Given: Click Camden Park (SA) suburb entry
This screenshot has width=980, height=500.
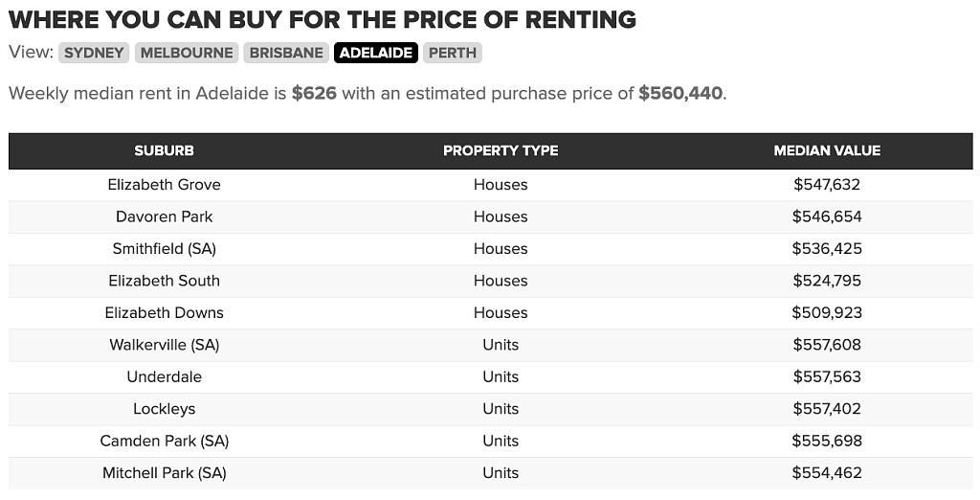Looking at the screenshot, I should tap(164, 441).
